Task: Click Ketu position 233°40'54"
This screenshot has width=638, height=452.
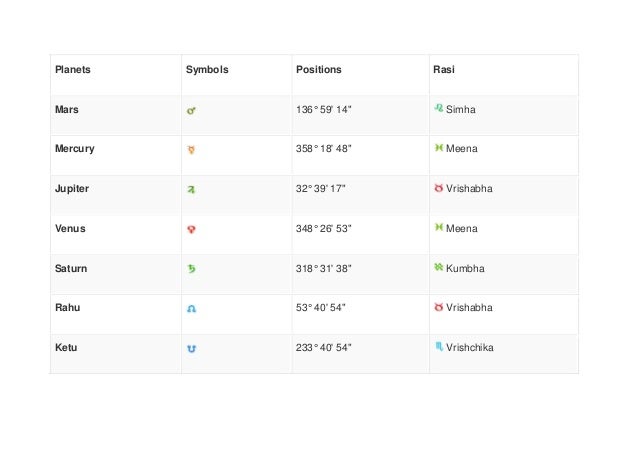Action: [324, 347]
